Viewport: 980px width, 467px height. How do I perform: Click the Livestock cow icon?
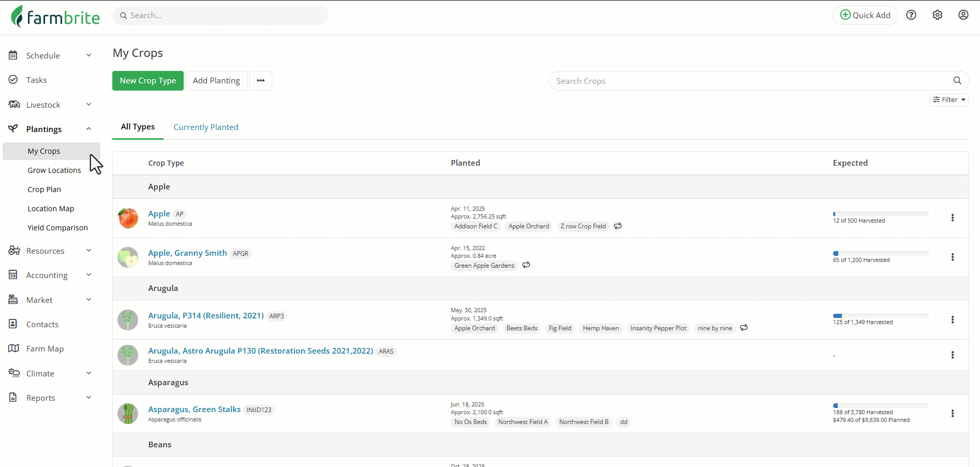(14, 105)
